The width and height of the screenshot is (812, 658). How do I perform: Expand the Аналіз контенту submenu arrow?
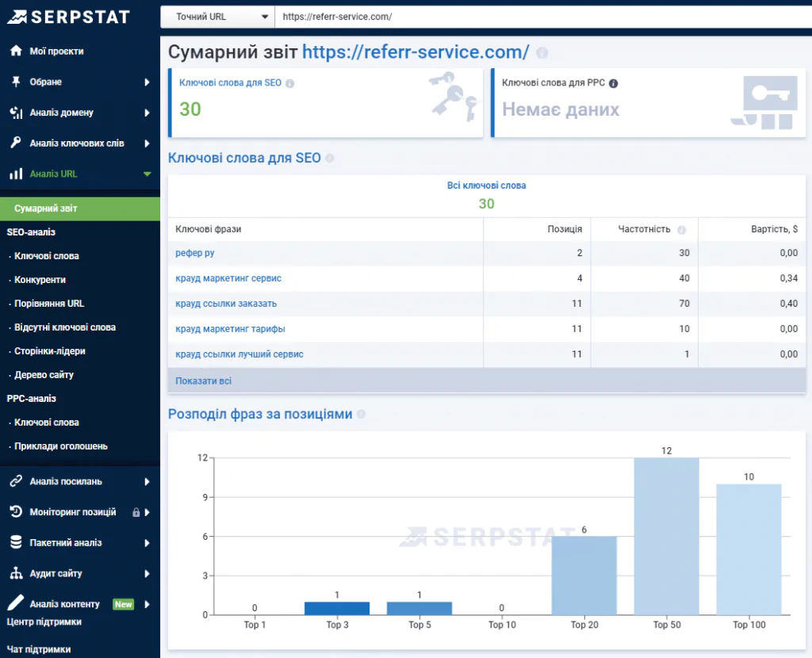point(147,604)
